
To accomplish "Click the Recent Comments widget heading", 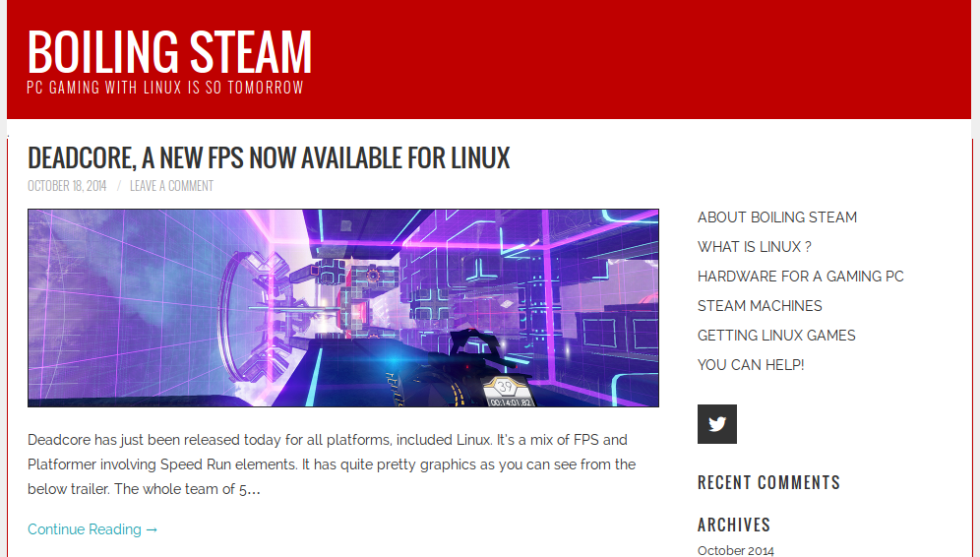I will coord(768,482).
